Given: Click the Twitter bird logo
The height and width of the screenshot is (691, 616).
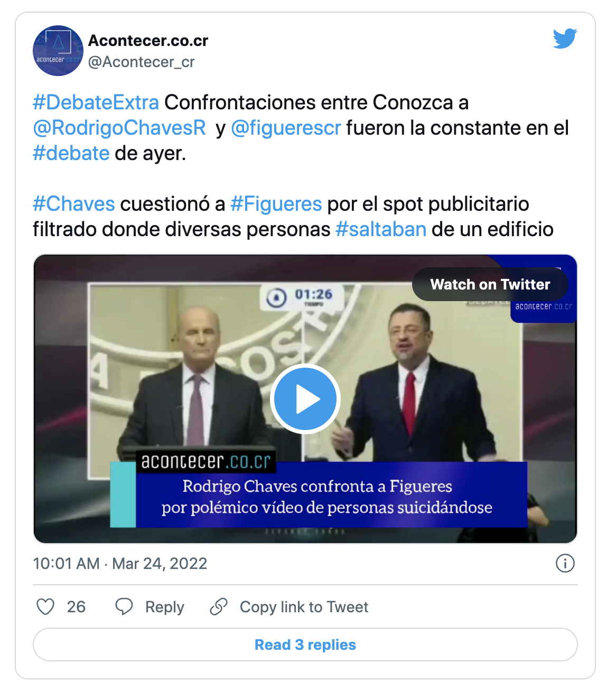Looking at the screenshot, I should click(x=565, y=39).
